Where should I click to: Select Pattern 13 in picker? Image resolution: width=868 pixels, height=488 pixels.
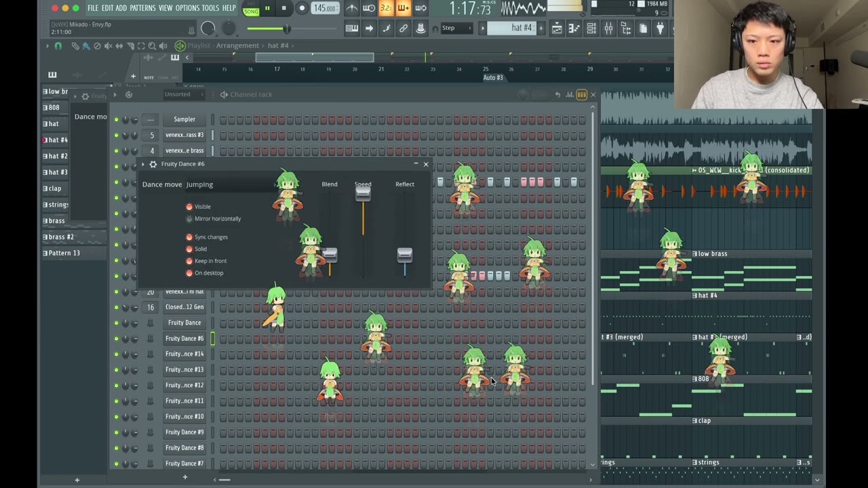[x=73, y=253]
